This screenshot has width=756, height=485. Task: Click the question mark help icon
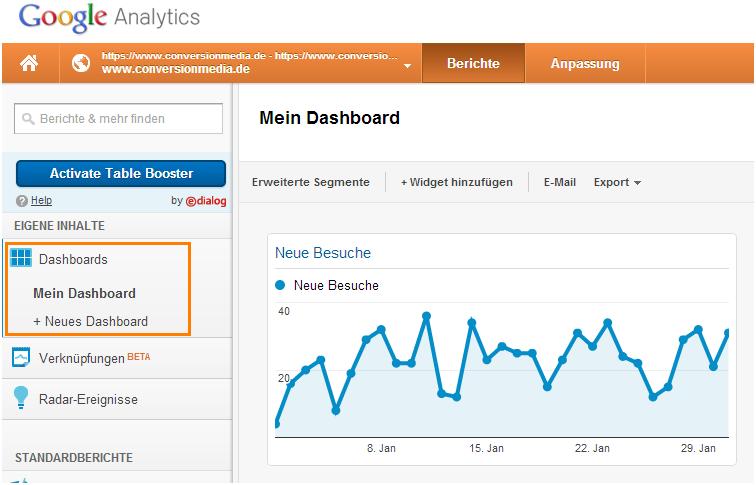pos(22,201)
